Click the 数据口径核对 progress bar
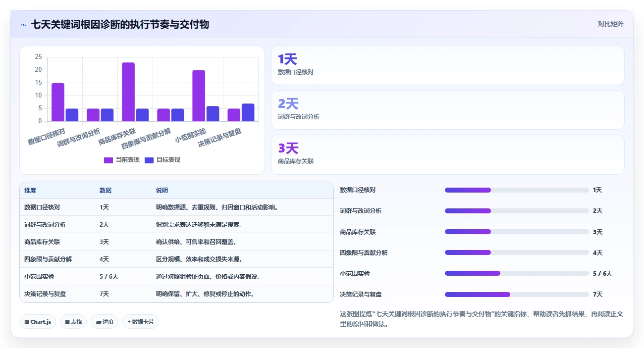Screen dimensions: 644x348 click(x=517, y=190)
